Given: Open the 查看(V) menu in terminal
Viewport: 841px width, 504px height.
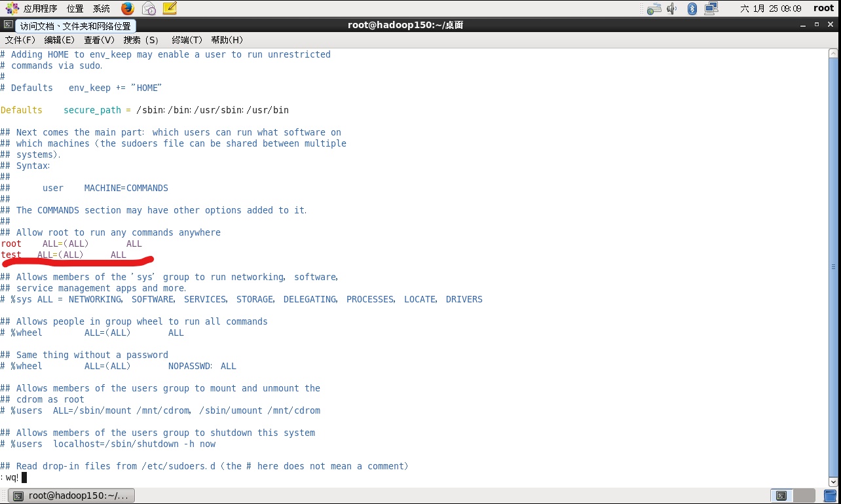Looking at the screenshot, I should (x=99, y=40).
